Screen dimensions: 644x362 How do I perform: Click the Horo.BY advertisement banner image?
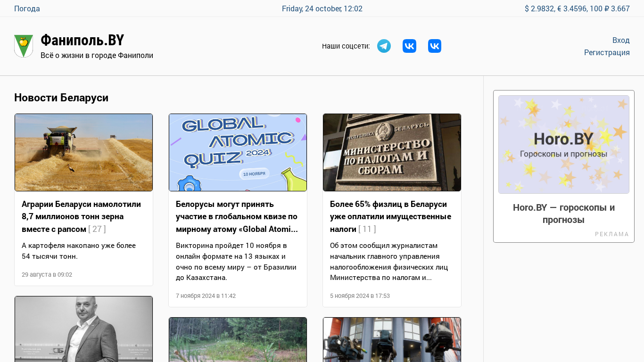pyautogui.click(x=564, y=144)
